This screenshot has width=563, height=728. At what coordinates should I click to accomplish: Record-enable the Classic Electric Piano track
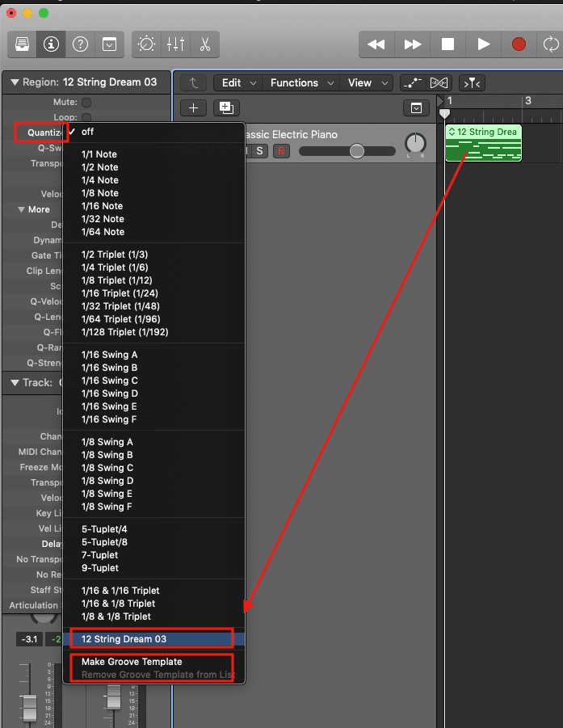tap(281, 151)
